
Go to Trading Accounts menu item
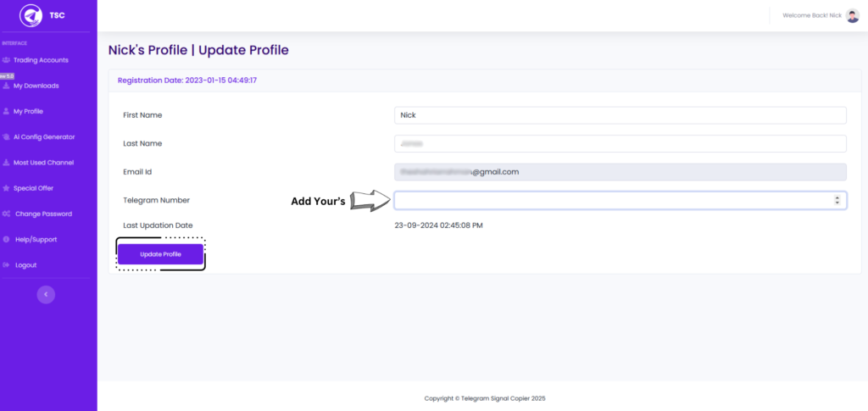[x=41, y=60]
